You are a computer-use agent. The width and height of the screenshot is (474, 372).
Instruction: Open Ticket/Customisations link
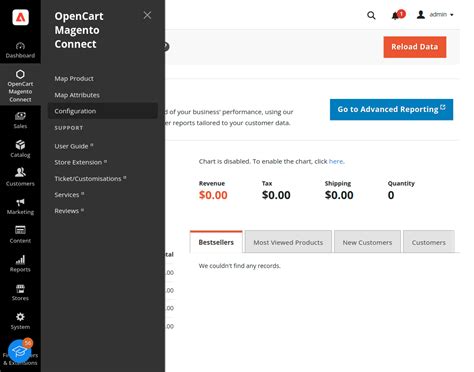coord(90,179)
